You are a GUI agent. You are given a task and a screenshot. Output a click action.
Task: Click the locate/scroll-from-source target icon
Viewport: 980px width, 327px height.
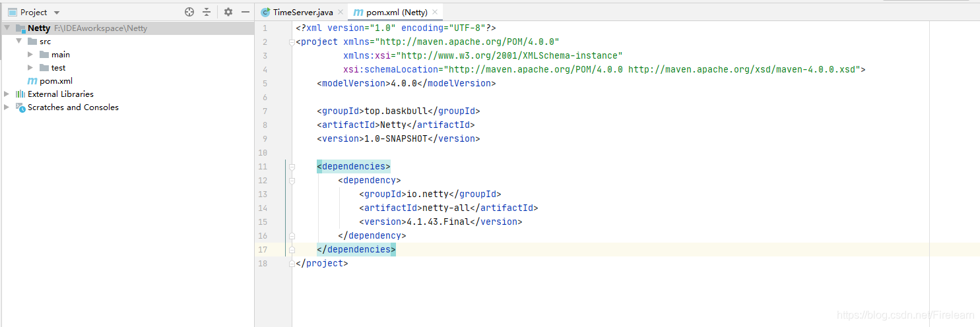pos(189,12)
